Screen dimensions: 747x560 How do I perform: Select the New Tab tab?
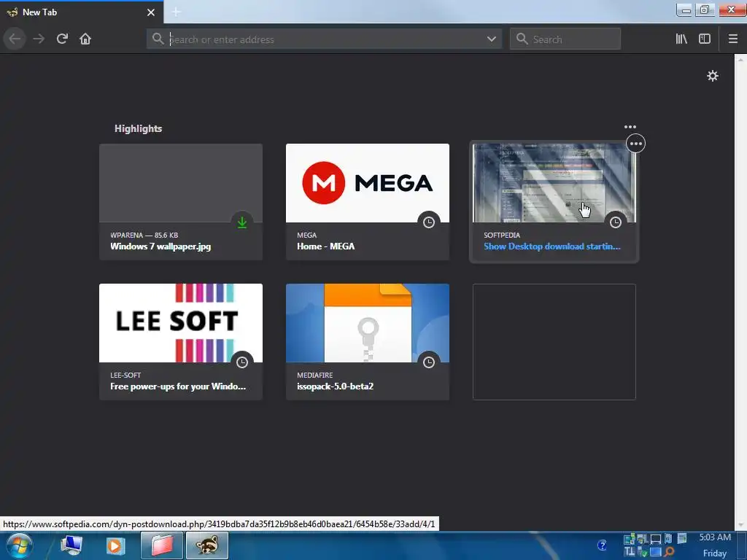pyautogui.click(x=81, y=12)
